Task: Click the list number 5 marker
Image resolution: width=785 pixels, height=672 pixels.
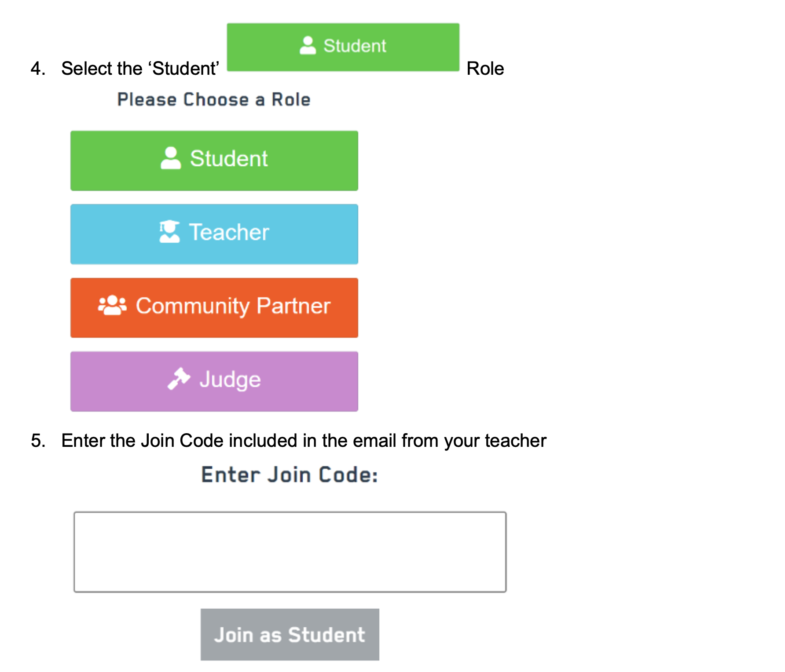Action: pyautogui.click(x=38, y=441)
